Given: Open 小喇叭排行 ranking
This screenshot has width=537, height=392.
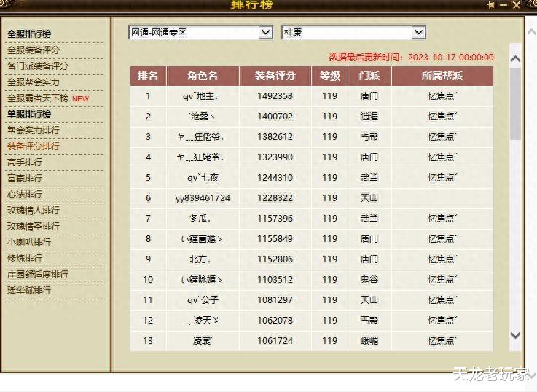Looking at the screenshot, I should (x=29, y=243).
